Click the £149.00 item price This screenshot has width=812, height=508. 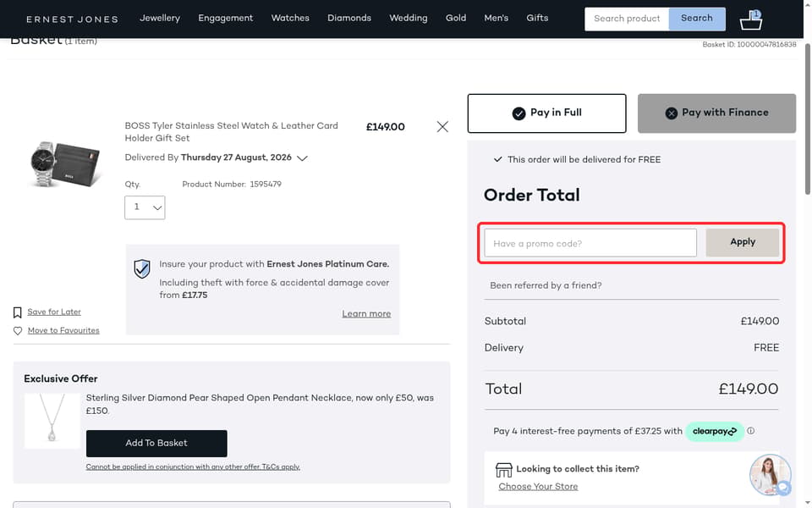coord(386,127)
